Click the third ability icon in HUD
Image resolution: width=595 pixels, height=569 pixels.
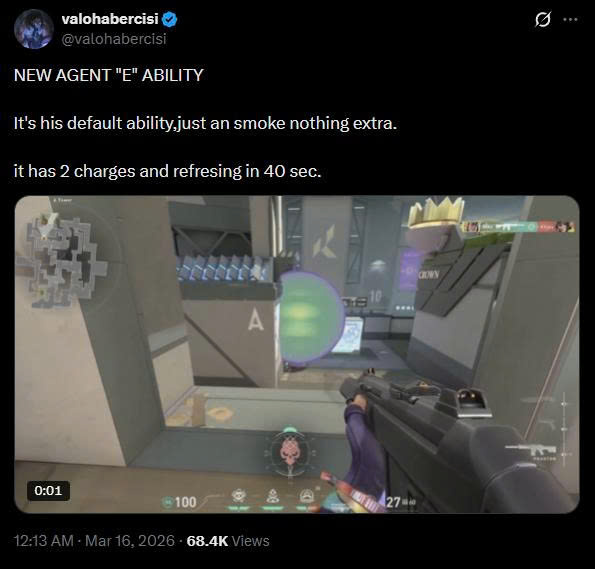click(307, 497)
